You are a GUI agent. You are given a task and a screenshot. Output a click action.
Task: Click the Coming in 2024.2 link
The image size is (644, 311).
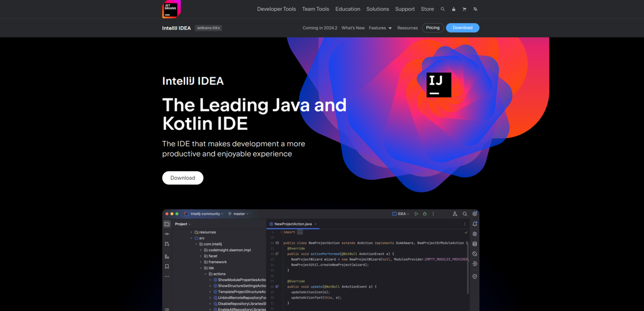320,28
